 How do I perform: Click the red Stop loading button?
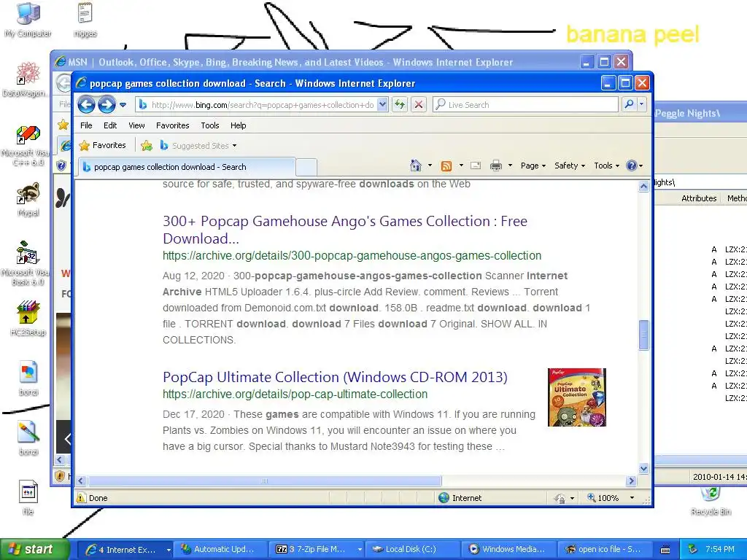419,104
